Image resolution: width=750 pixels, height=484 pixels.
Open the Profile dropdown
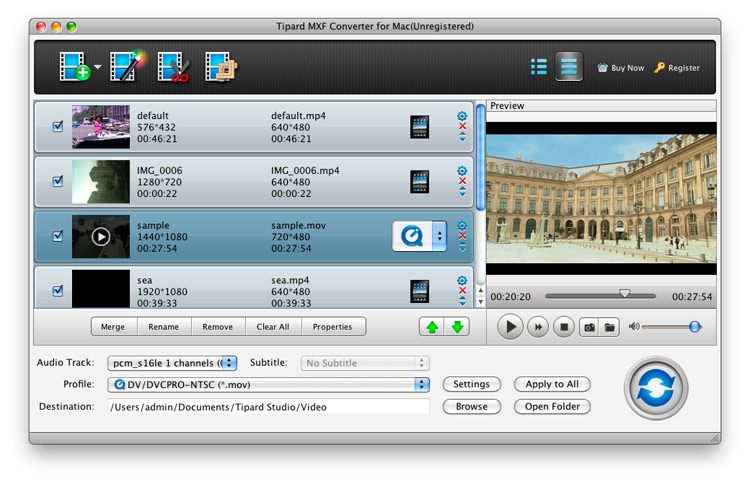point(268,385)
